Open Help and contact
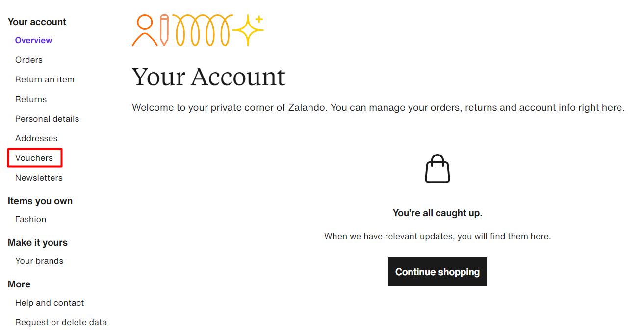The height and width of the screenshot is (336, 644). point(50,303)
